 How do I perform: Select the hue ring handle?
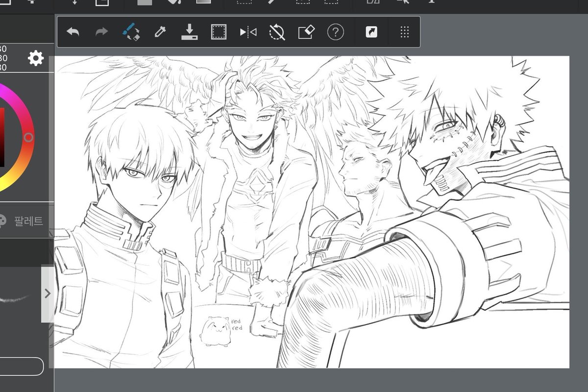click(28, 137)
